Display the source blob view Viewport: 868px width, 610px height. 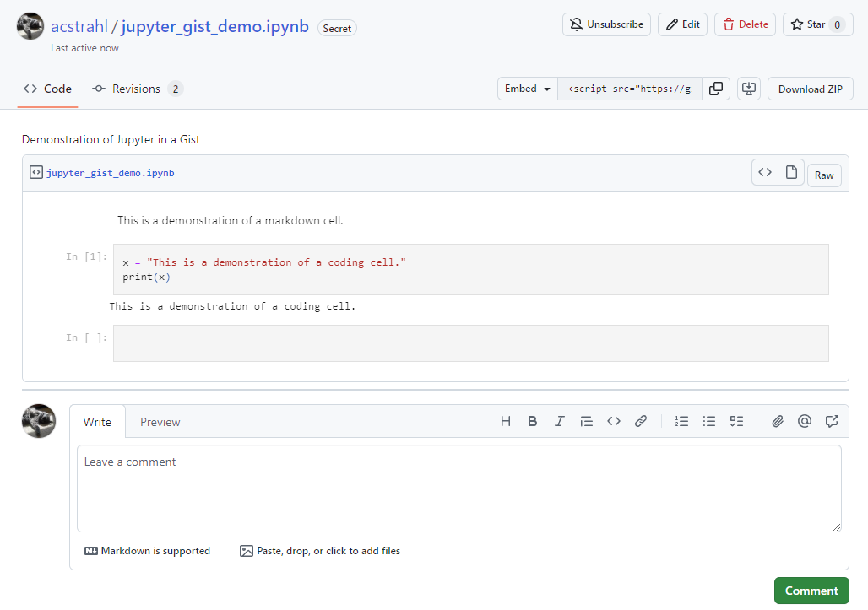coord(765,173)
